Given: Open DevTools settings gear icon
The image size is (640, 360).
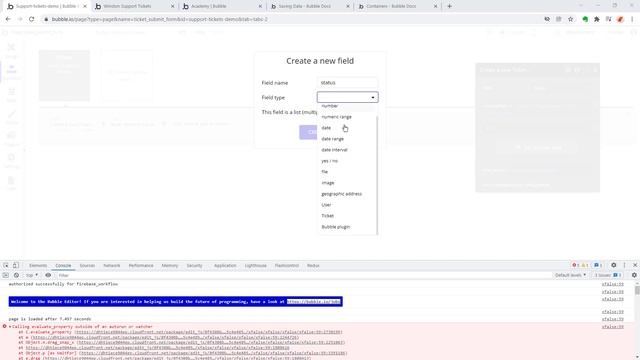Looking at the screenshot, I should (613, 265).
